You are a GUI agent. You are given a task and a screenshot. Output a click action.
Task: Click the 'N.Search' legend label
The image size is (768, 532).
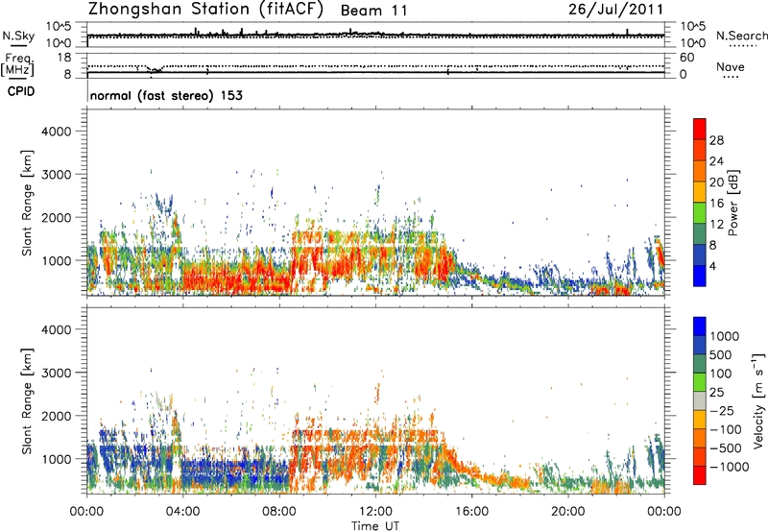coord(742,36)
